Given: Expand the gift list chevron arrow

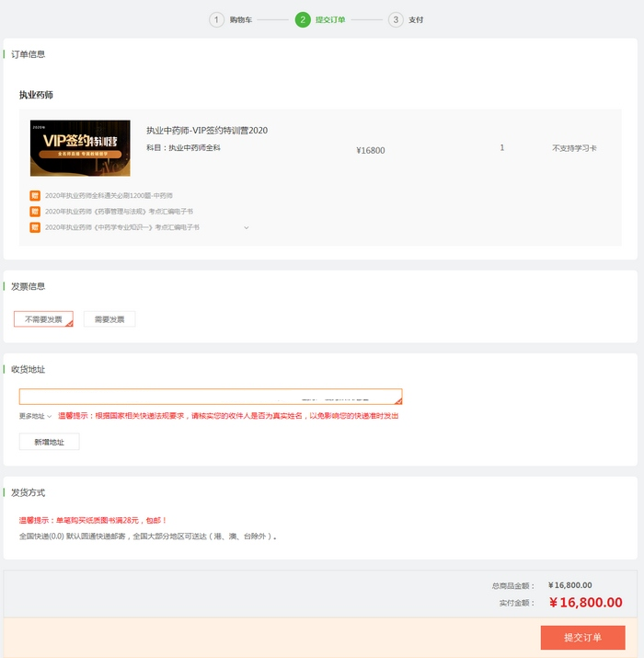Looking at the screenshot, I should [x=247, y=227].
